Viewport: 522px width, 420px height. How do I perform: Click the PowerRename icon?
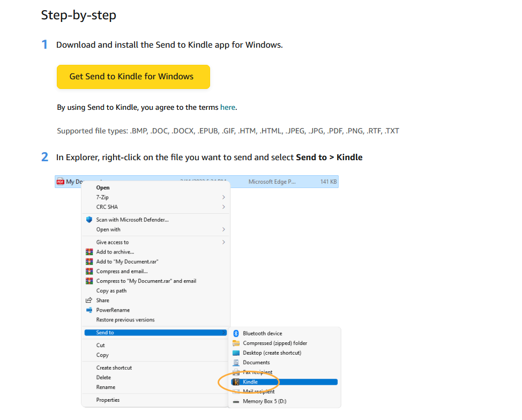90,310
